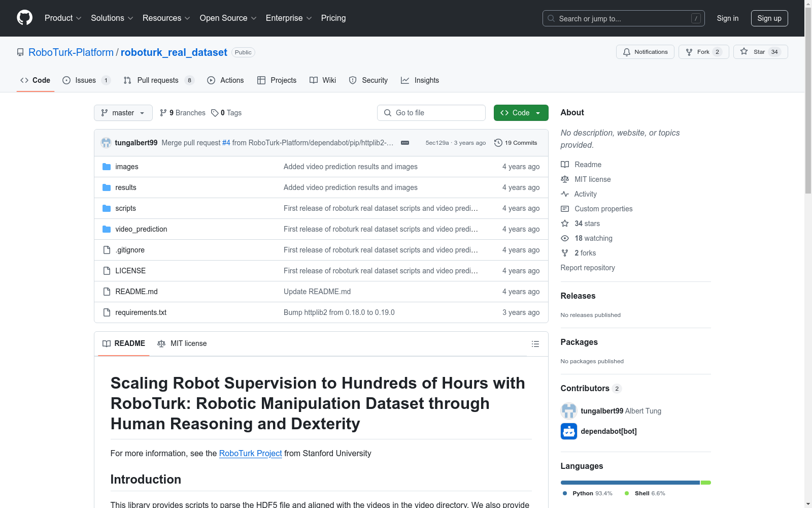Open the RoboTurk-Platform organization link
Screen dimensions: 812x508
(x=71, y=52)
